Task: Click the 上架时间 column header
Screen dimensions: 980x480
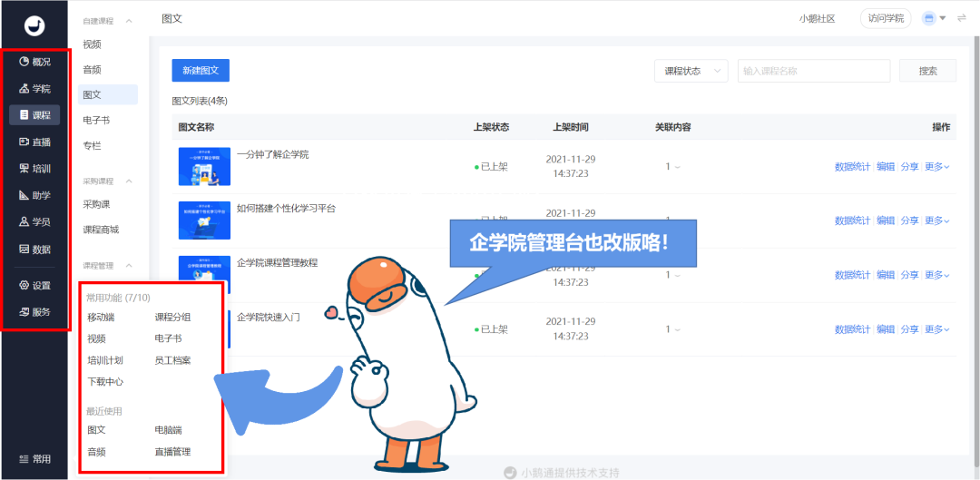Action: pos(571,128)
